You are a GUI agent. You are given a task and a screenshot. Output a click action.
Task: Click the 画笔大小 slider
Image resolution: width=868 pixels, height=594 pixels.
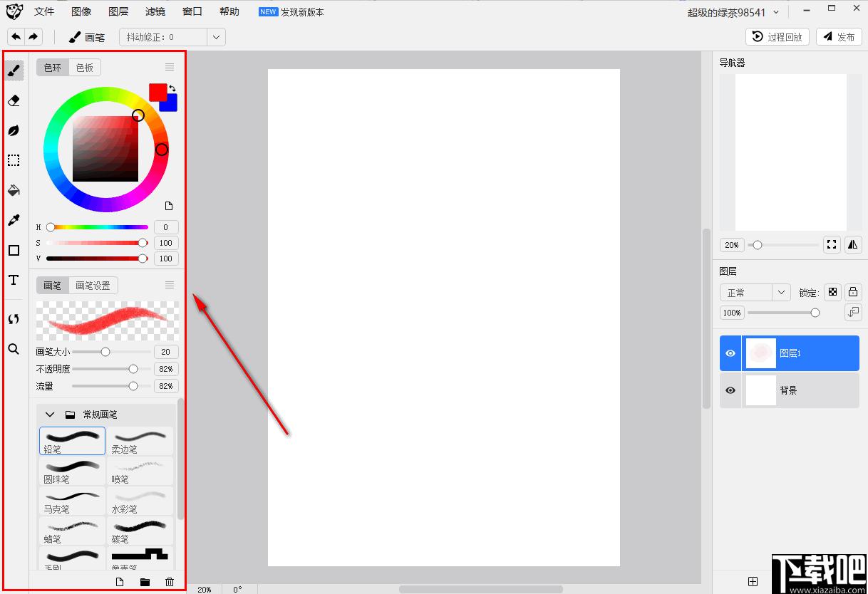111,352
